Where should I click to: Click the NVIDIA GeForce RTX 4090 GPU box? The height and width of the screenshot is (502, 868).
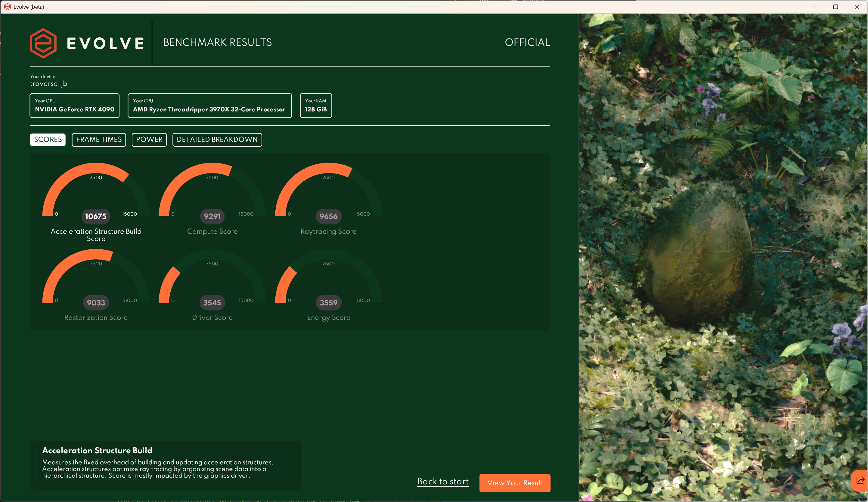tap(74, 105)
